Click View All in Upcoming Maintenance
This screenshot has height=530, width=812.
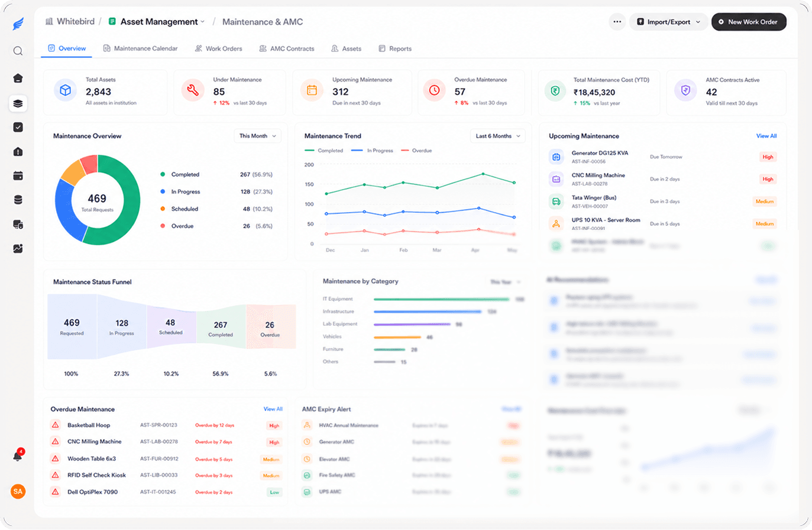pyautogui.click(x=766, y=136)
